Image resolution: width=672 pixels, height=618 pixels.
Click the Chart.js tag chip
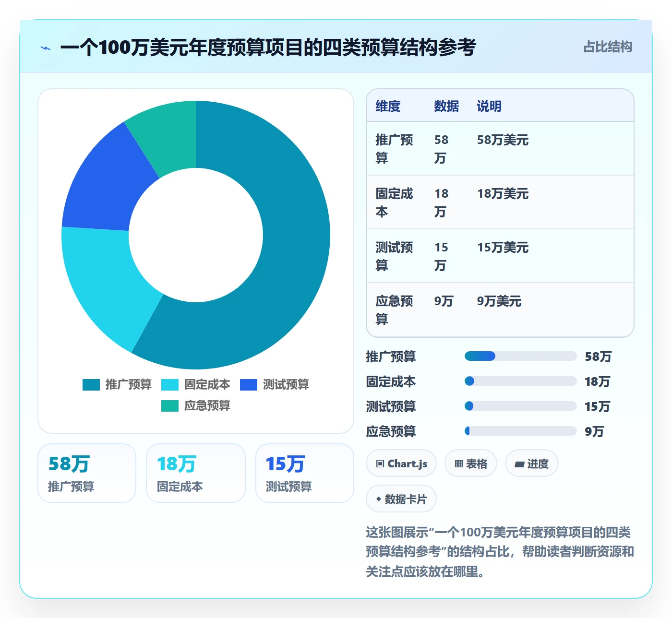click(x=401, y=463)
